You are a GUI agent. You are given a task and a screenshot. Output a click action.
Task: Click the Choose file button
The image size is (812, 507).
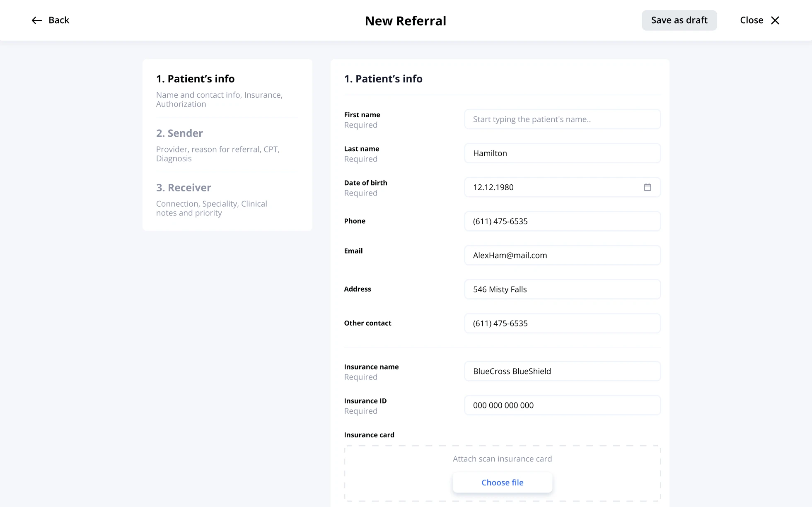[x=502, y=482]
